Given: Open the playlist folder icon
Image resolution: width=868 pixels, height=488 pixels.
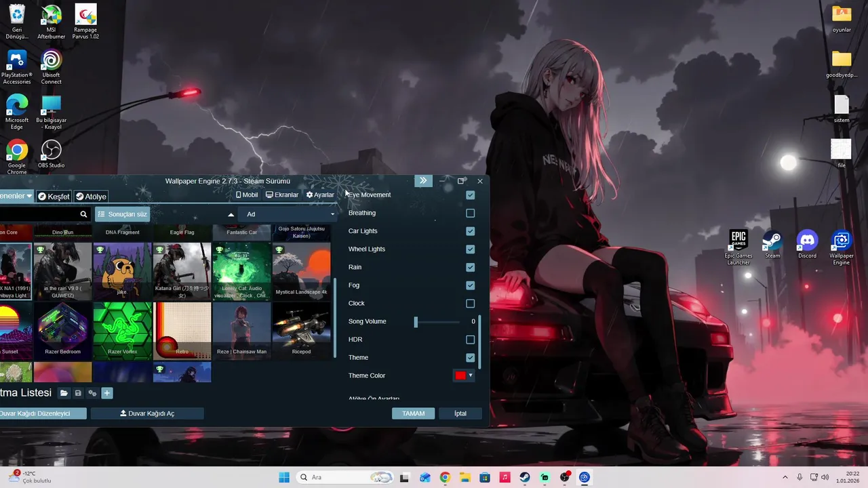Looking at the screenshot, I should point(64,393).
